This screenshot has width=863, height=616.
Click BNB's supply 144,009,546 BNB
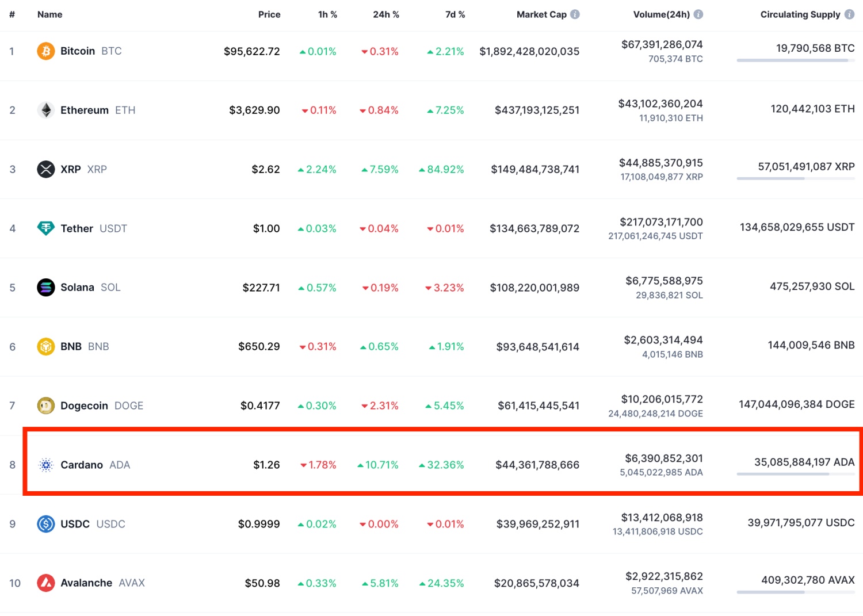[x=811, y=345]
